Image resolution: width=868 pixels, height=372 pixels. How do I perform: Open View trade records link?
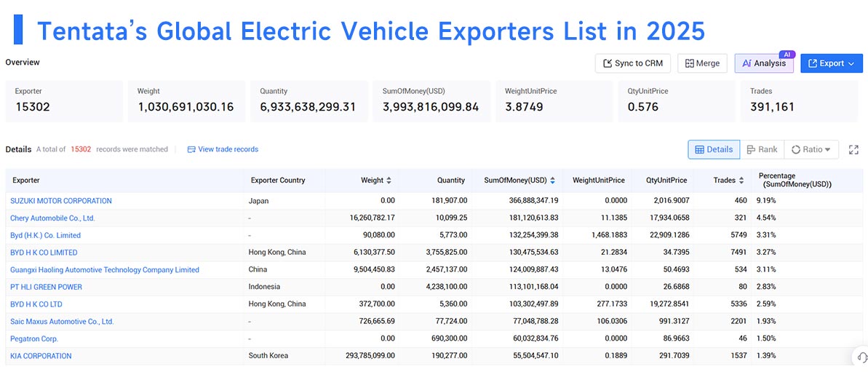[x=228, y=149]
